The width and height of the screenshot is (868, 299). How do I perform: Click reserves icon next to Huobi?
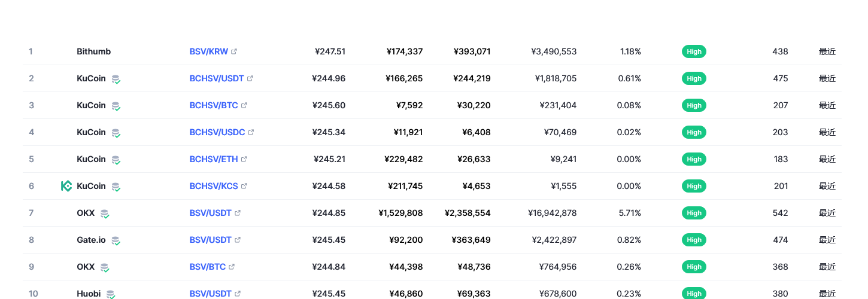tap(110, 294)
